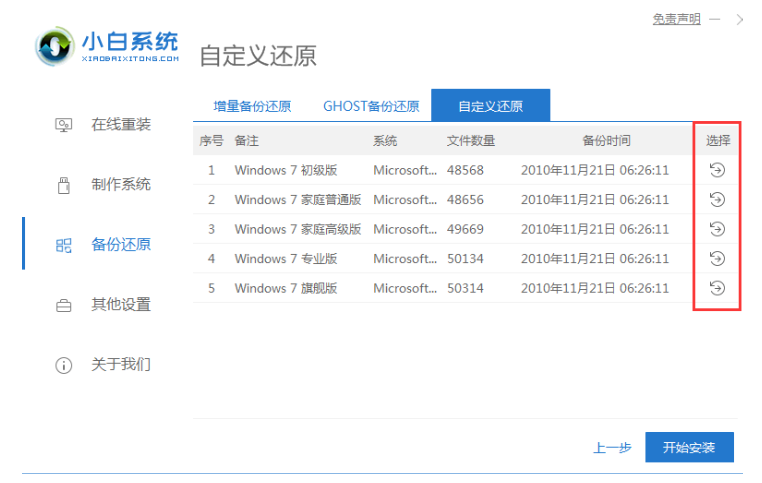This screenshot has width=762, height=483.
Task: Click the 备注 column header
Action: 247,140
